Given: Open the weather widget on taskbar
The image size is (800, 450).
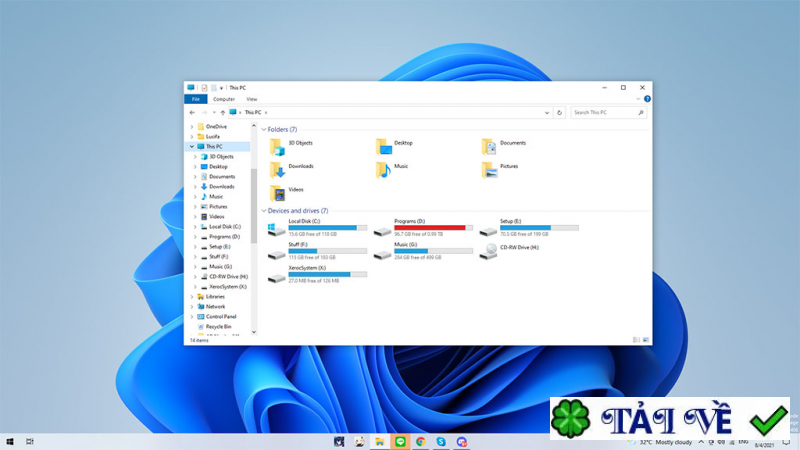Looking at the screenshot, I should click(660, 442).
